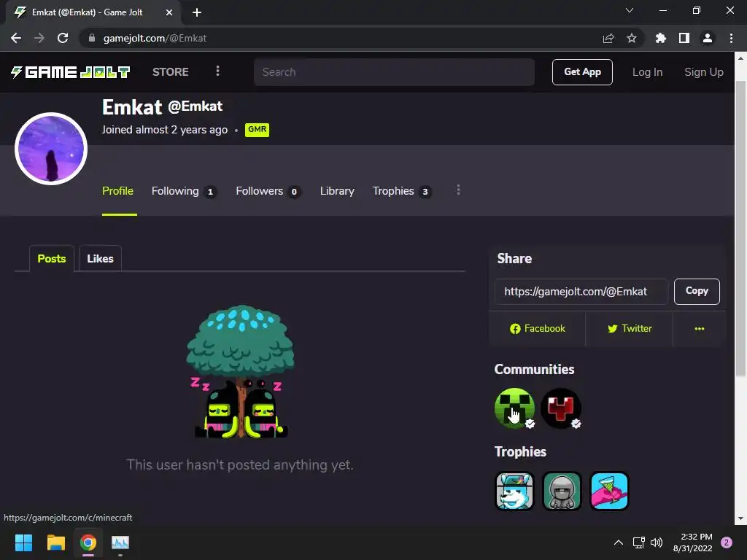
Task: Open the Log In link
Action: [x=647, y=72]
